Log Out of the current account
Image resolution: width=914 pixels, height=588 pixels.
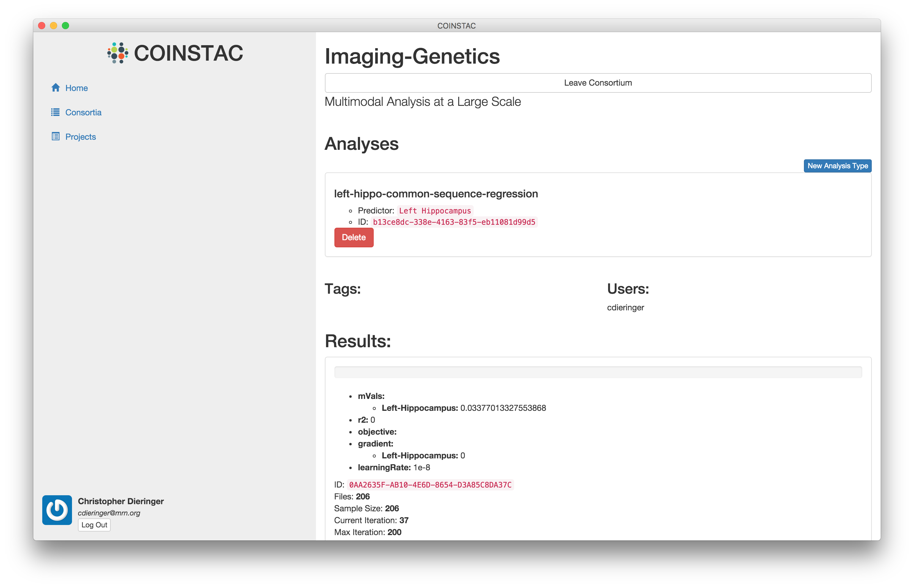pos(94,525)
